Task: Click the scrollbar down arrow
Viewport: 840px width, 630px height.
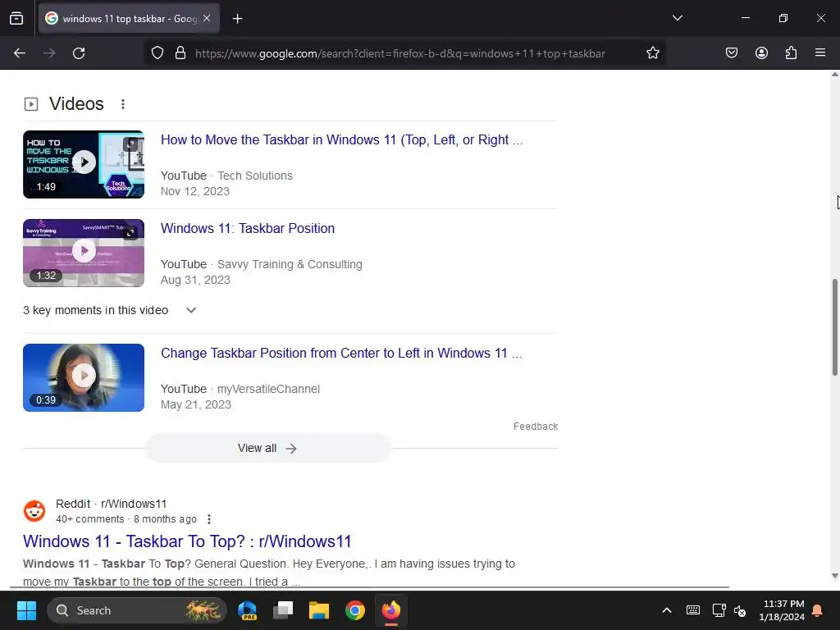Action: pos(834,576)
